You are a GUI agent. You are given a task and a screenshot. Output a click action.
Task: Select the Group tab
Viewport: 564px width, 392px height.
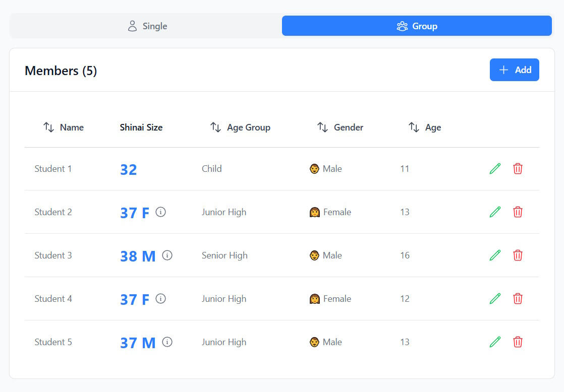(x=417, y=26)
